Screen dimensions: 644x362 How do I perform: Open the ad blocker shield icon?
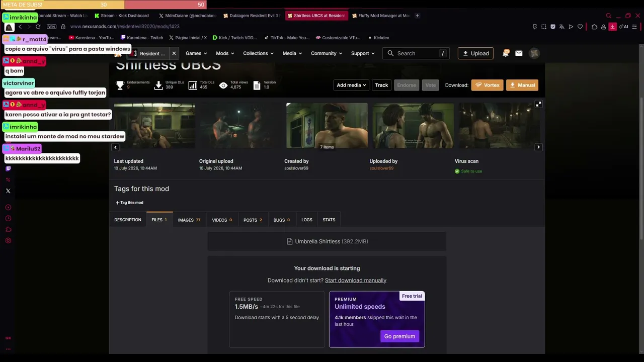point(553,27)
